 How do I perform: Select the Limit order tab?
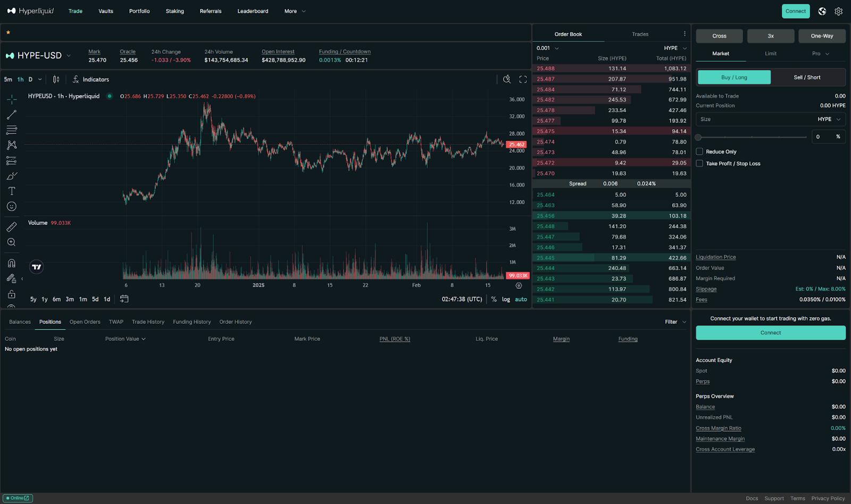coord(771,54)
